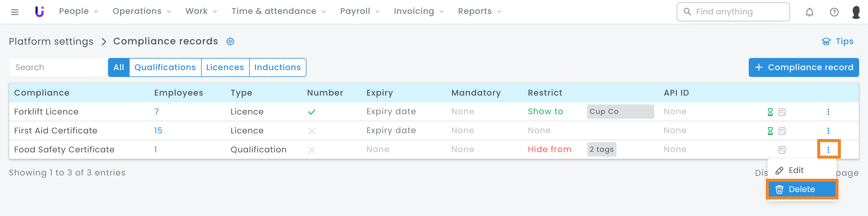Open the three-dot menu for First Aid Certificate
868x216 pixels.
click(828, 131)
